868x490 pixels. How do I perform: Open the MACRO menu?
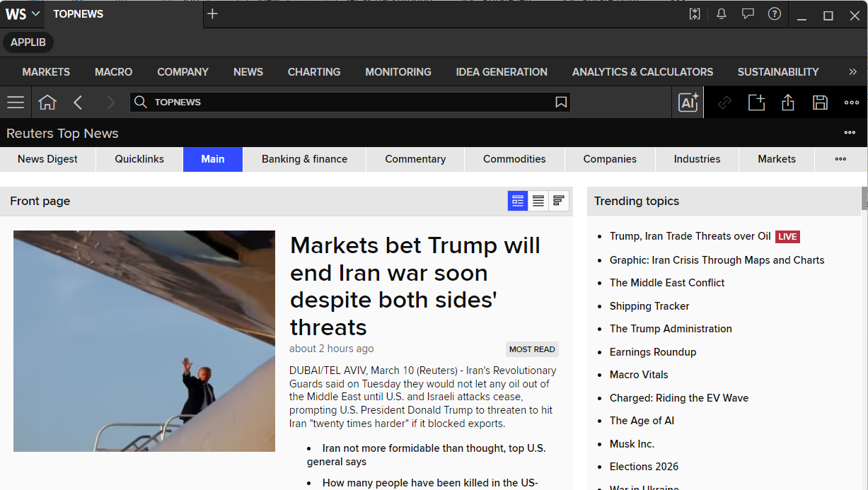tap(114, 72)
